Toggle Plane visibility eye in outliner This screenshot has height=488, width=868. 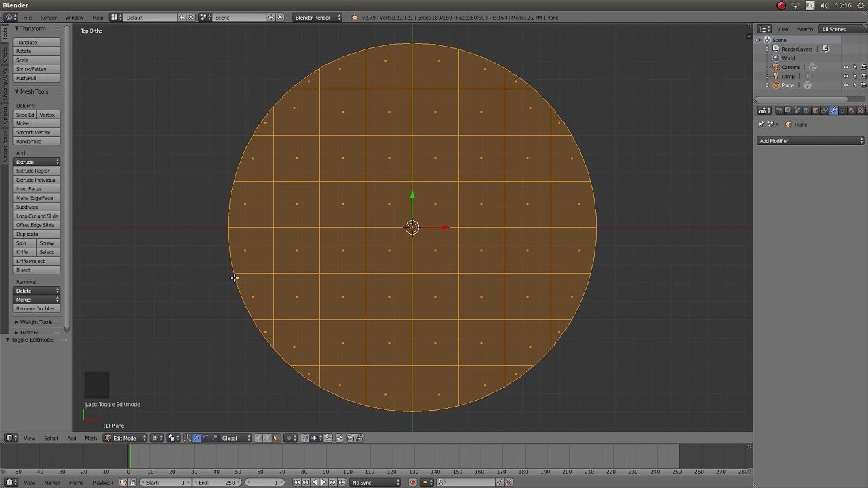pos(846,85)
